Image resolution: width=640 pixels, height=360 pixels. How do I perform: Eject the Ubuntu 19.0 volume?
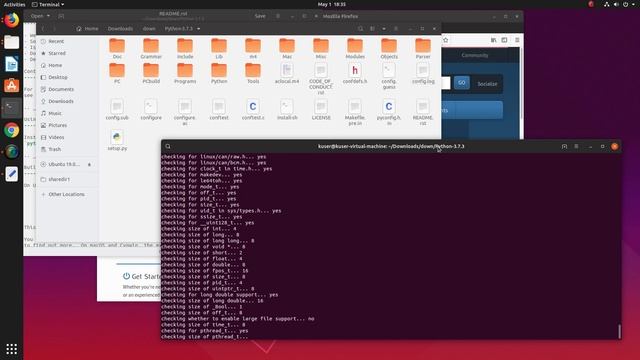(x=89, y=164)
